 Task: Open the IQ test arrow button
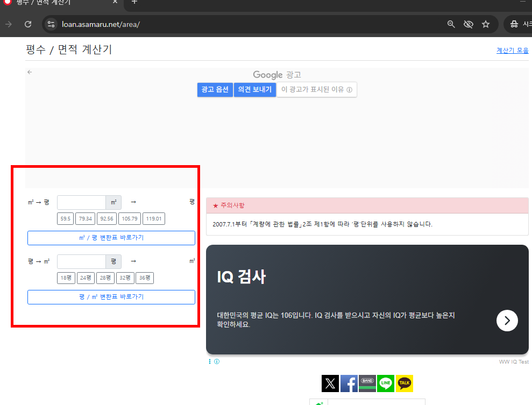[507, 321]
